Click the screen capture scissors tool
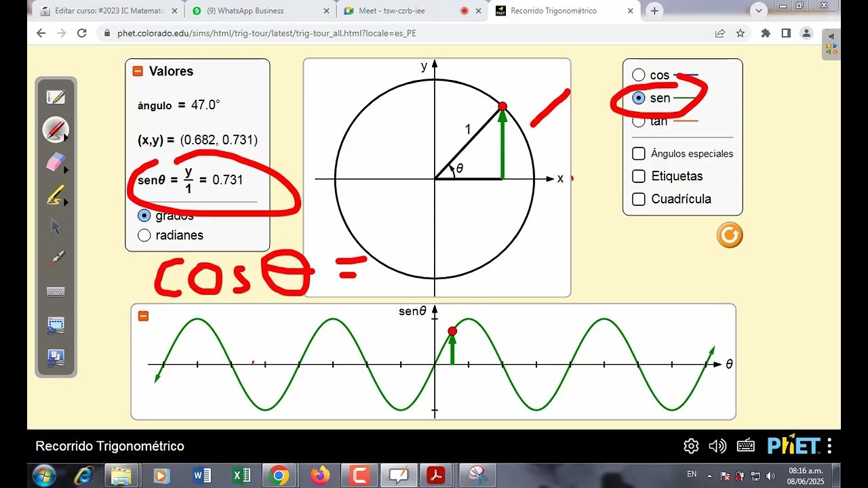 point(56,357)
